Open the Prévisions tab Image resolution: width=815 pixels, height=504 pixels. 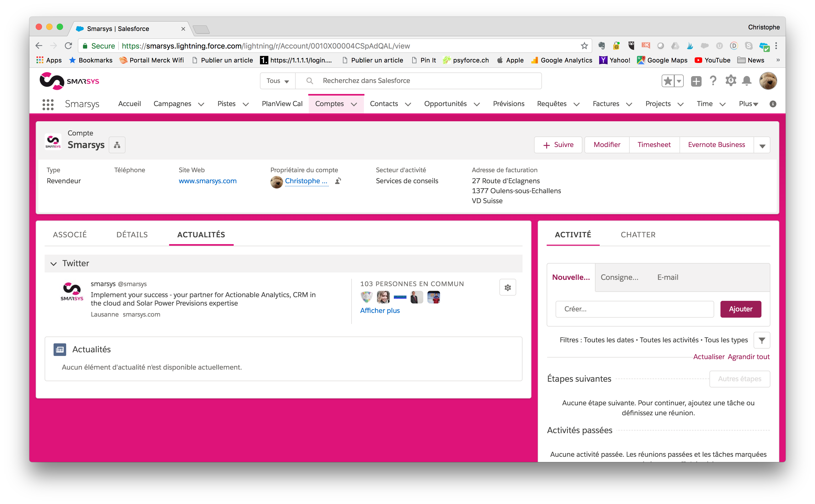click(509, 104)
